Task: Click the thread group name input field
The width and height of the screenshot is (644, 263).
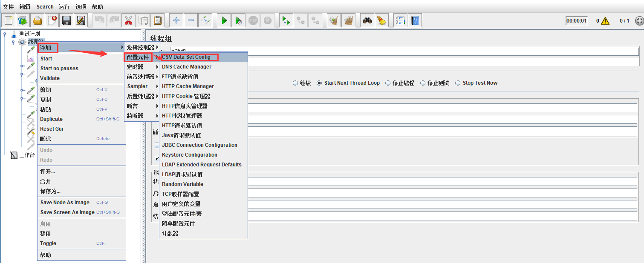Action: click(x=404, y=51)
